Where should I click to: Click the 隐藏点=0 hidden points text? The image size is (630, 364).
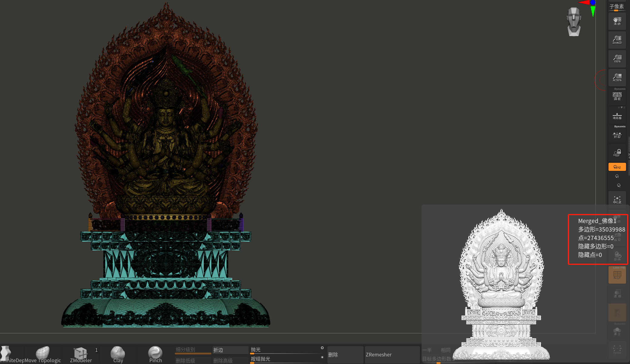[x=590, y=255]
